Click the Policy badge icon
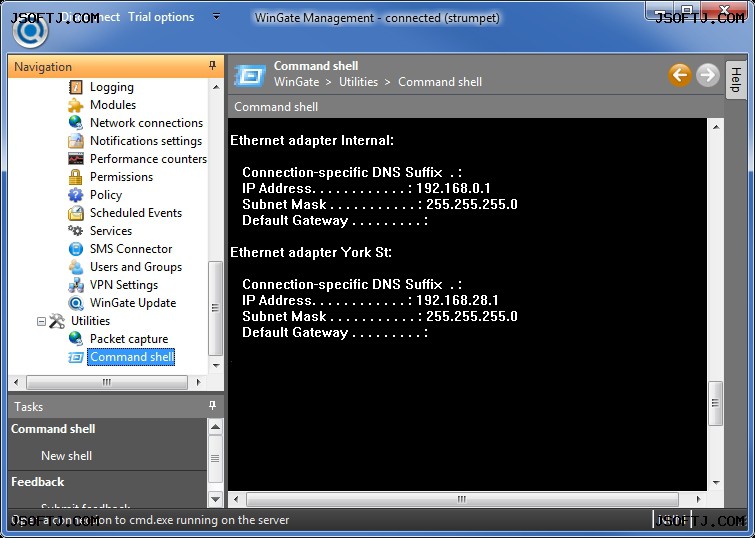This screenshot has width=755, height=538. click(76, 195)
